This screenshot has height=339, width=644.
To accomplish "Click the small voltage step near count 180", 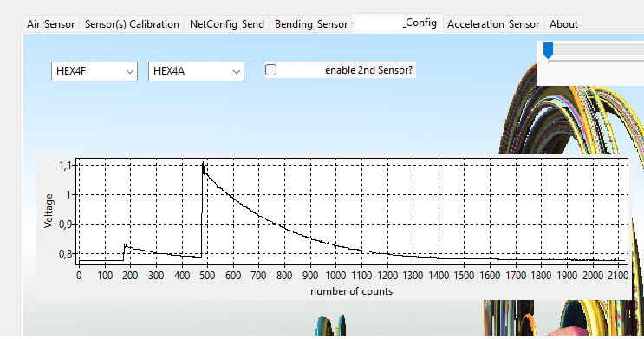I will point(125,246).
